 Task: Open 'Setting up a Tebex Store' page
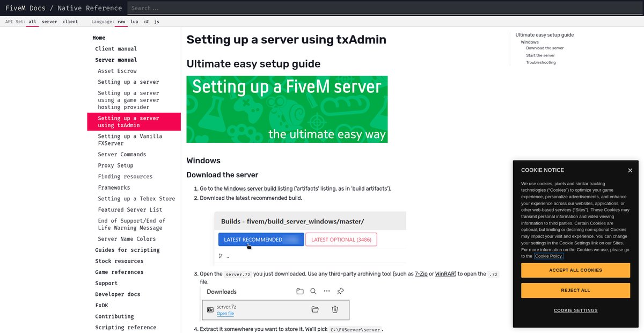click(x=136, y=199)
